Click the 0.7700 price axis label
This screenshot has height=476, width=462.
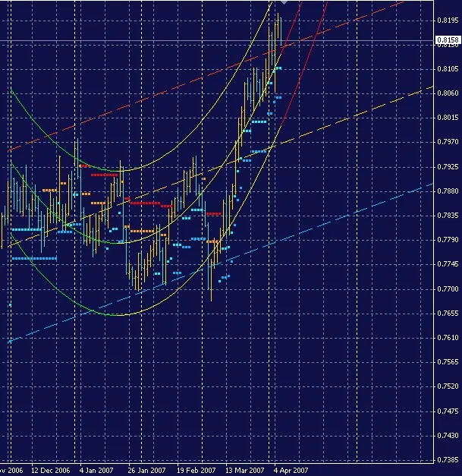point(448,289)
